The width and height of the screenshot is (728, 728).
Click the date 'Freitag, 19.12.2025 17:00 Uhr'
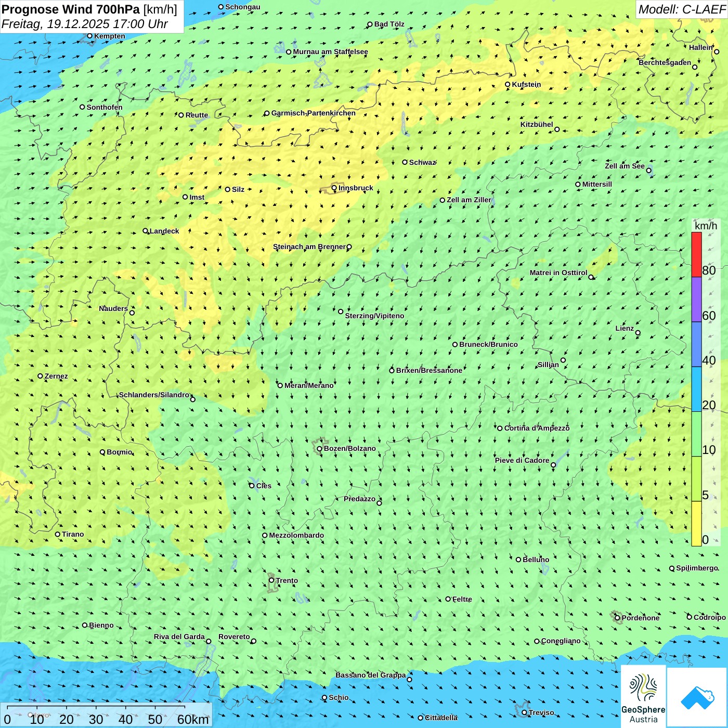(x=85, y=24)
